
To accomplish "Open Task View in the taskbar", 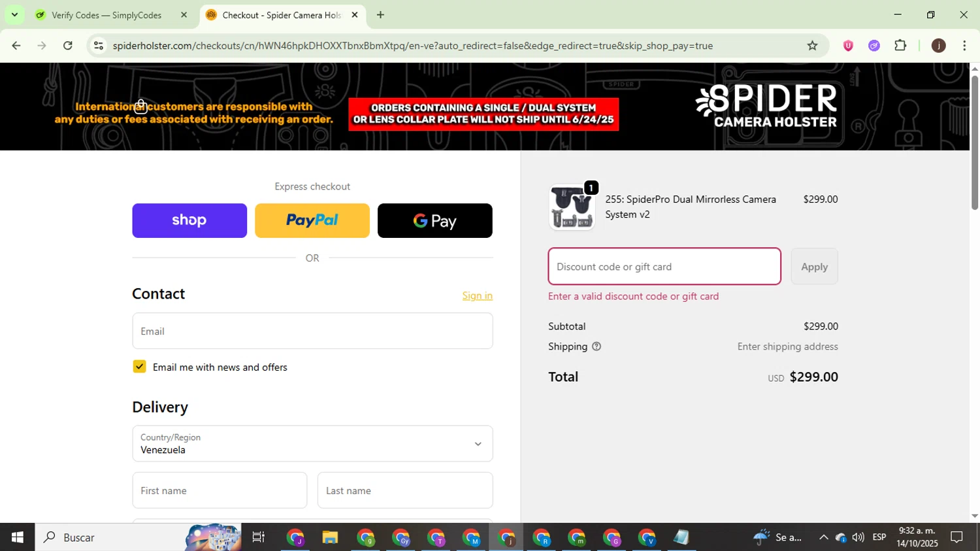I will (x=259, y=537).
